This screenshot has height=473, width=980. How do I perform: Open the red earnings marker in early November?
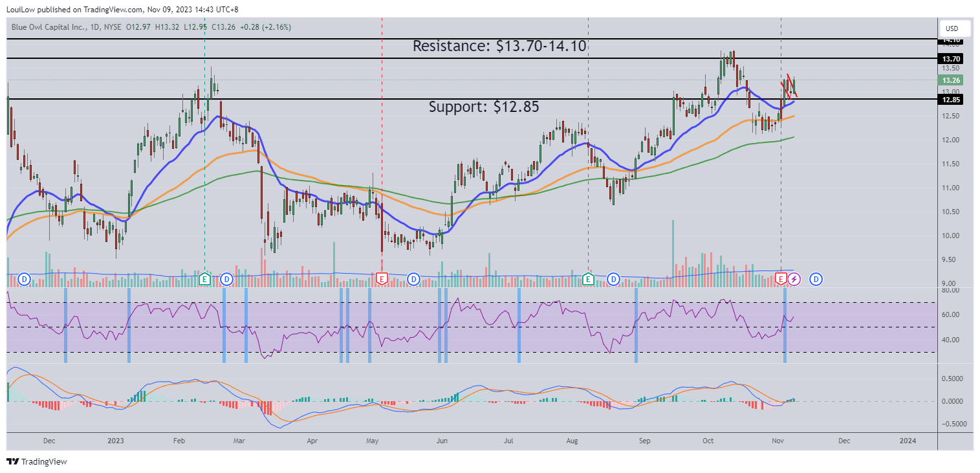781,279
